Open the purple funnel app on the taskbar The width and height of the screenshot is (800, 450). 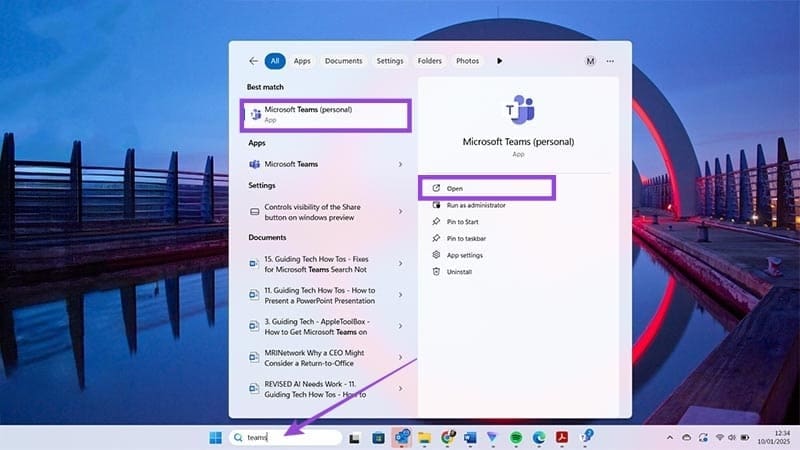click(492, 438)
